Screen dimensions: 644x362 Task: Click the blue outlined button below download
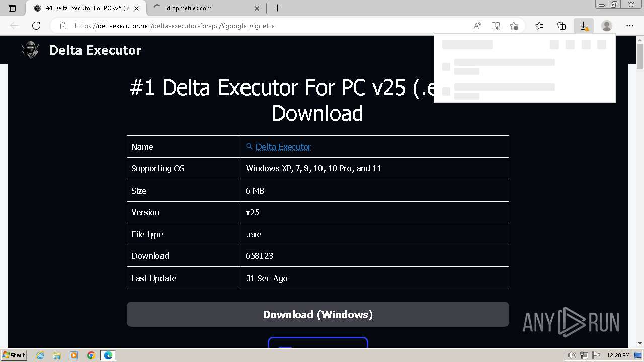[318, 342]
